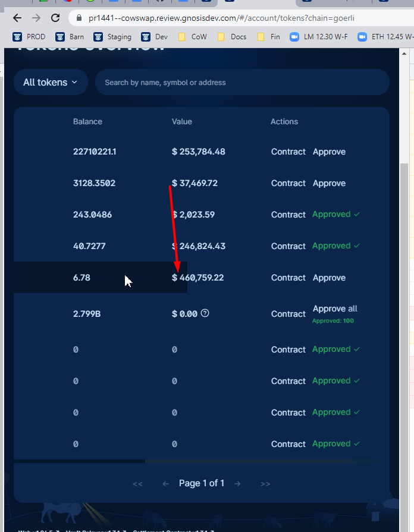Image resolution: width=414 pixels, height=532 pixels.
Task: Approve the token with 3128.3502 balance
Action: (x=329, y=183)
